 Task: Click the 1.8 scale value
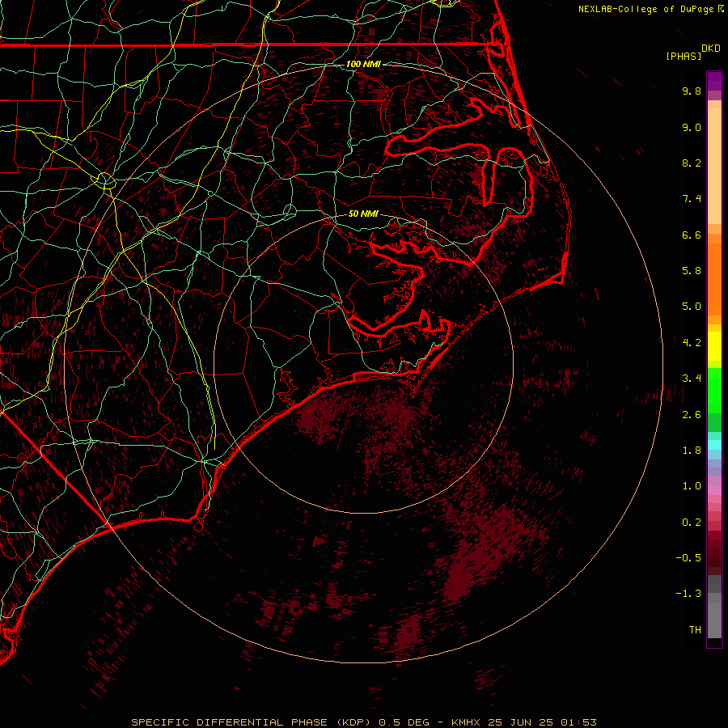pyautogui.click(x=692, y=451)
